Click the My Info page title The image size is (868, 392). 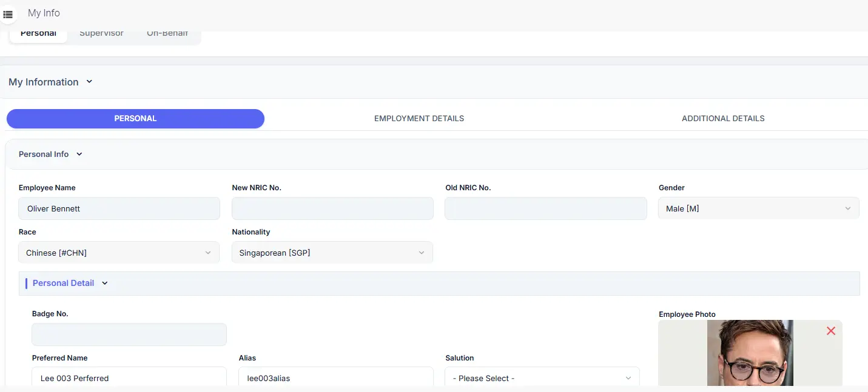coord(44,13)
